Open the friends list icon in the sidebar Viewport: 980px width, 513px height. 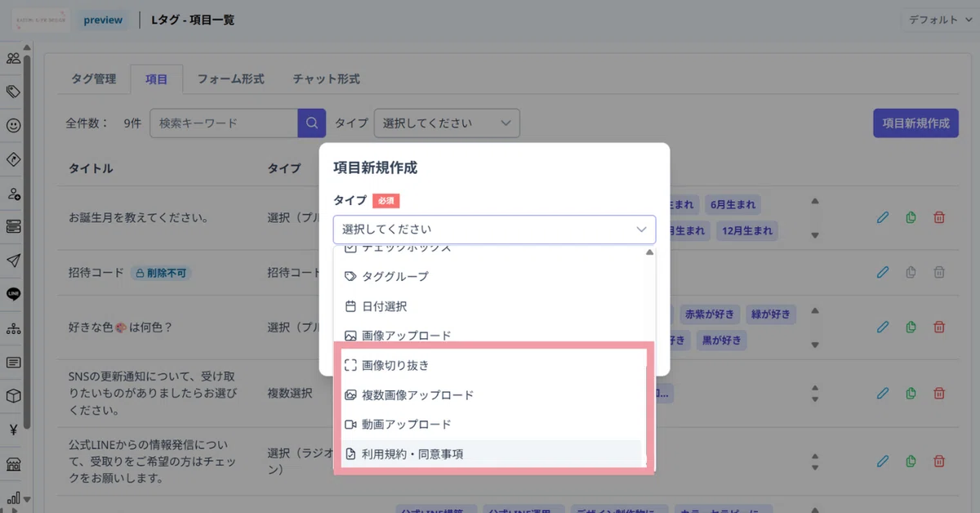pos(13,58)
